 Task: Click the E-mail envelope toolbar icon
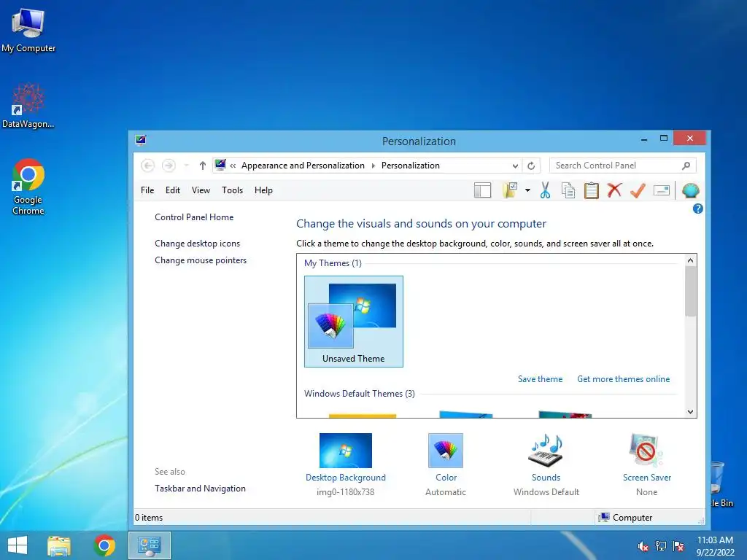(x=661, y=190)
